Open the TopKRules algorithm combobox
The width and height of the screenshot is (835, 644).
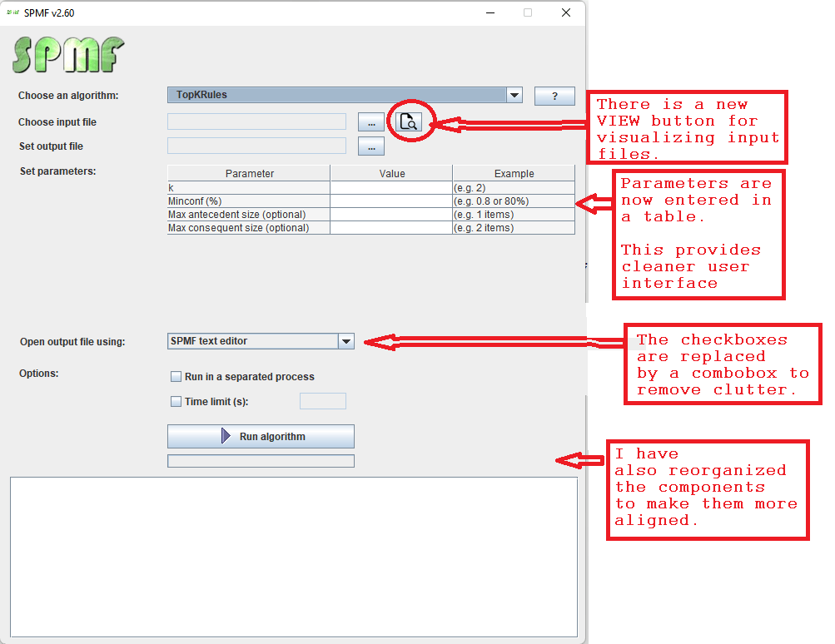pos(345,96)
